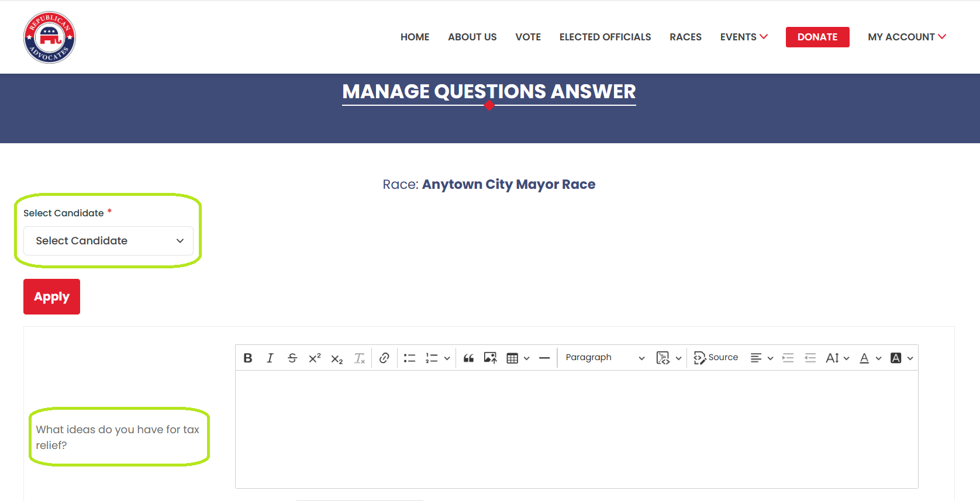Open the font size dropdown
Screen dimensions: 980x501
(837, 358)
